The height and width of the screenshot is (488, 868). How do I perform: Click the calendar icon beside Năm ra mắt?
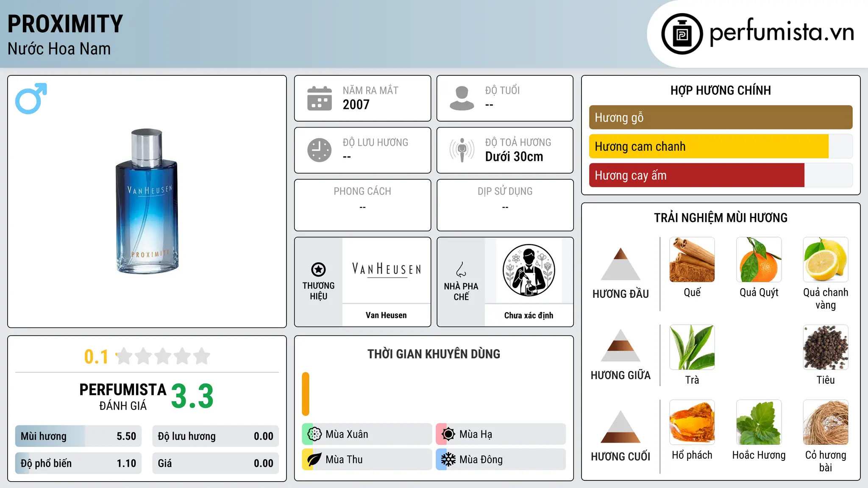click(x=320, y=98)
